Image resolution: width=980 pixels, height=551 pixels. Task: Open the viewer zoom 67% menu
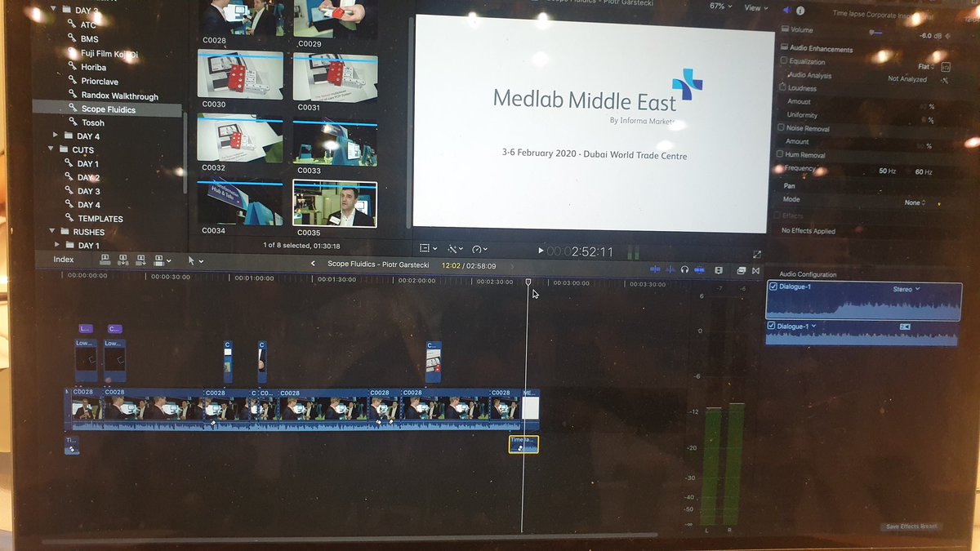[x=720, y=7]
